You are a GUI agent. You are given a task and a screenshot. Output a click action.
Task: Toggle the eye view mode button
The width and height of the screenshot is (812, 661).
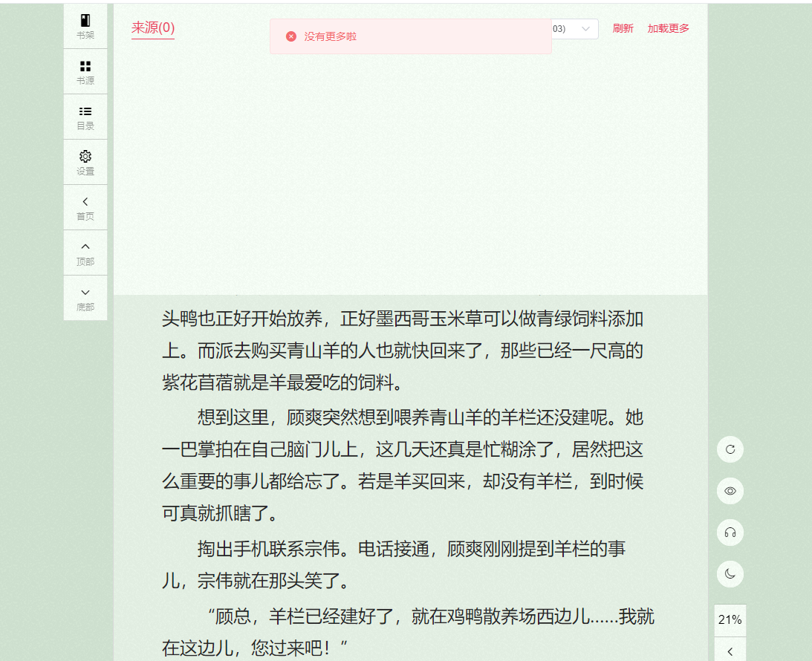[x=730, y=491]
